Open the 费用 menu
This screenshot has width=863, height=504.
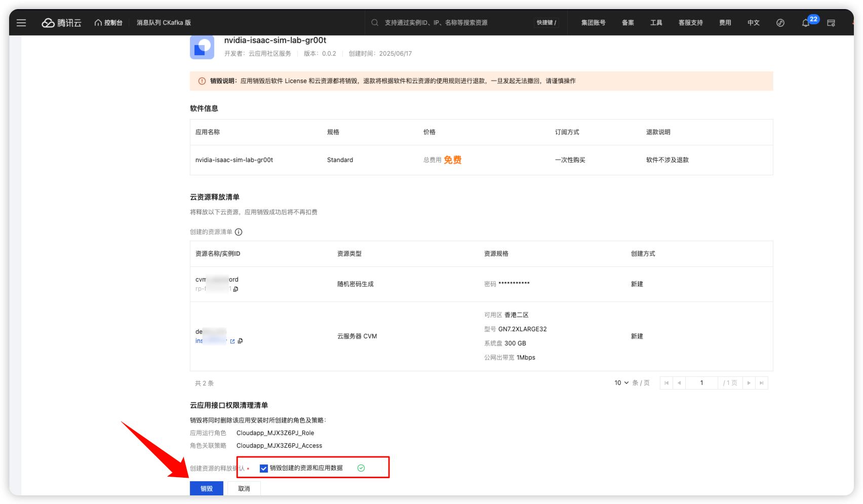[x=725, y=23]
